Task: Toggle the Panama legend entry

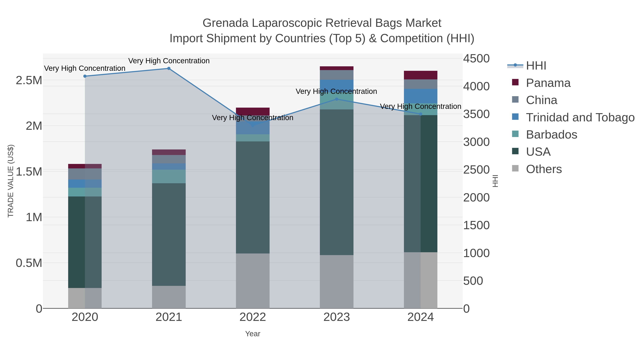Action: pos(541,83)
